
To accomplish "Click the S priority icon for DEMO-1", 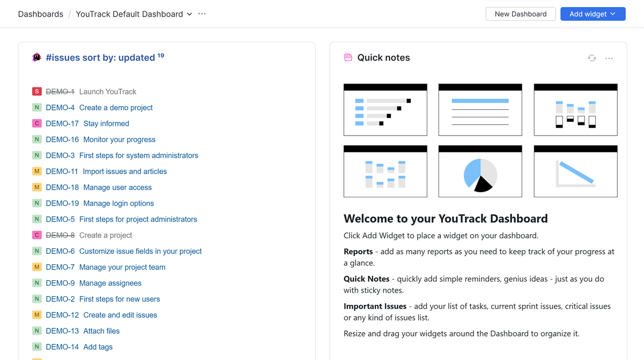I will pos(36,92).
